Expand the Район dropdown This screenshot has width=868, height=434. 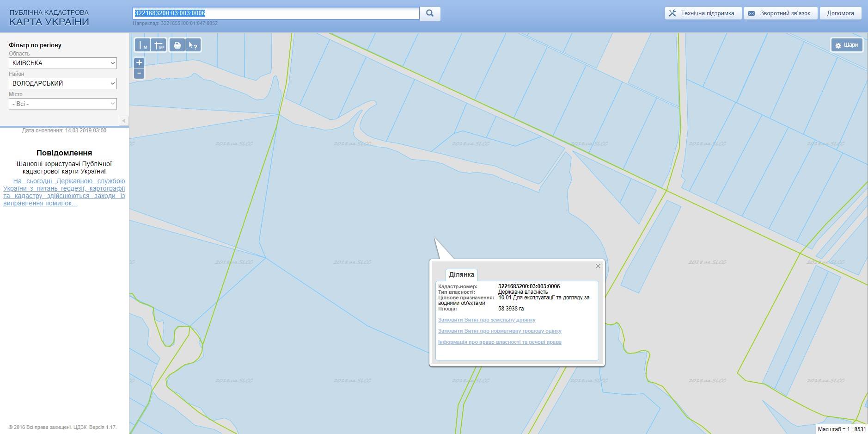[x=63, y=83]
